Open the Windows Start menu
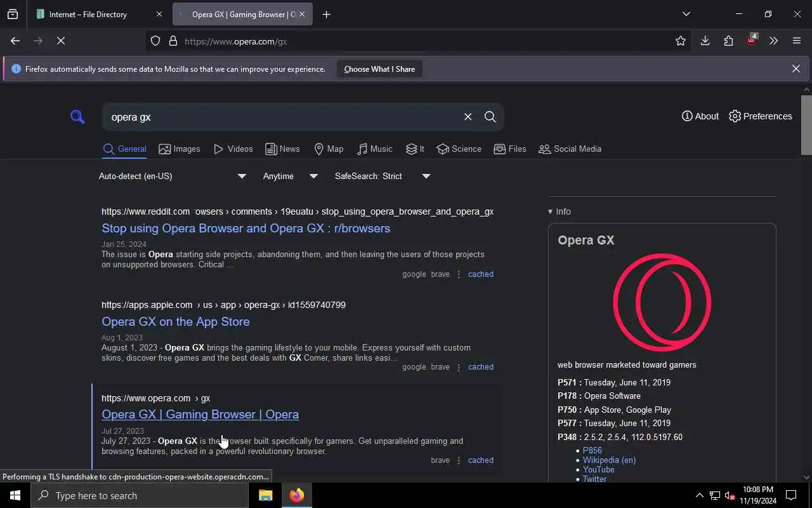The image size is (812, 508). [x=15, y=495]
